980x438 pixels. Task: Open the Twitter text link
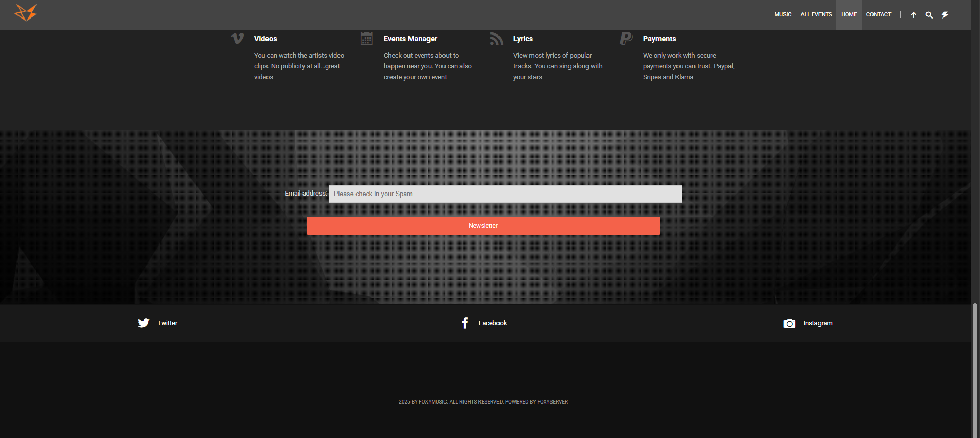(167, 323)
